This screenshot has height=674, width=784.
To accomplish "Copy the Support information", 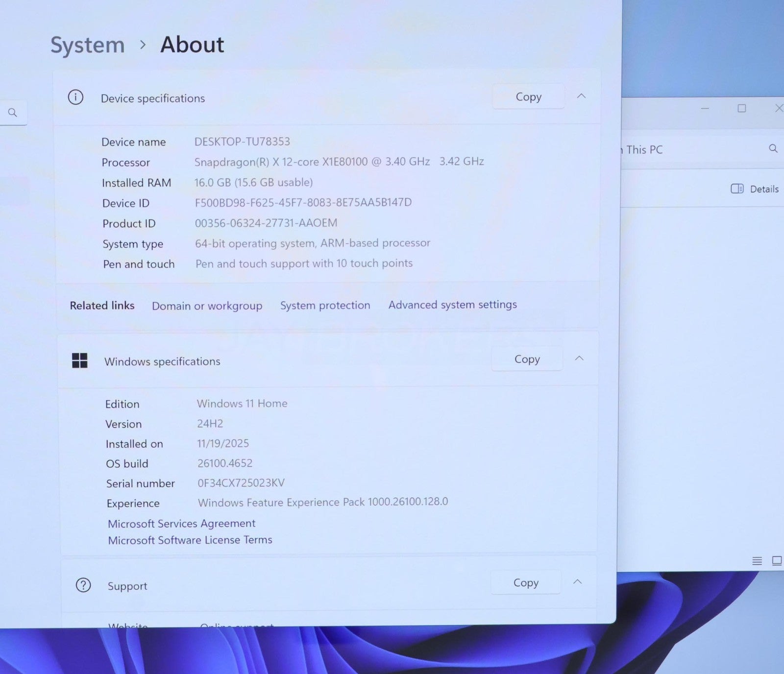I will (x=526, y=582).
